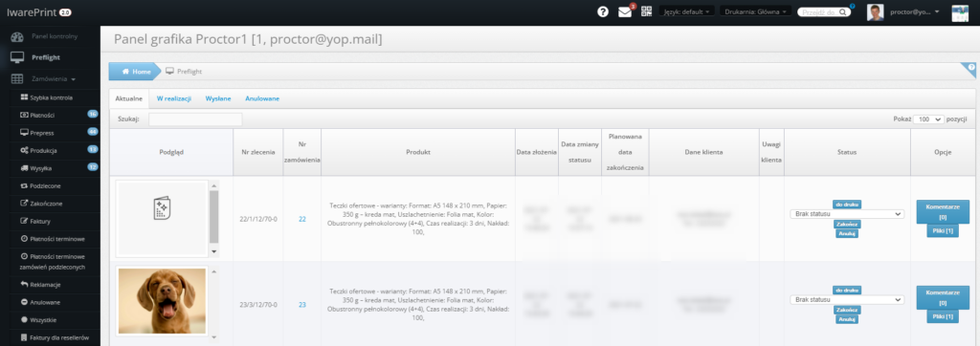Click do druku button for order 23
This screenshot has width=980, height=346.
[x=847, y=290]
